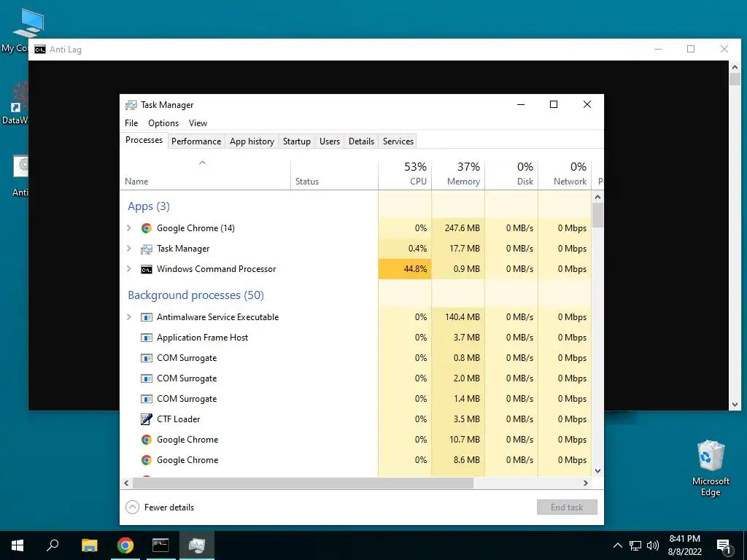Maximize the Anti Lag console window
Image resolution: width=747 pixels, height=560 pixels.
click(691, 49)
